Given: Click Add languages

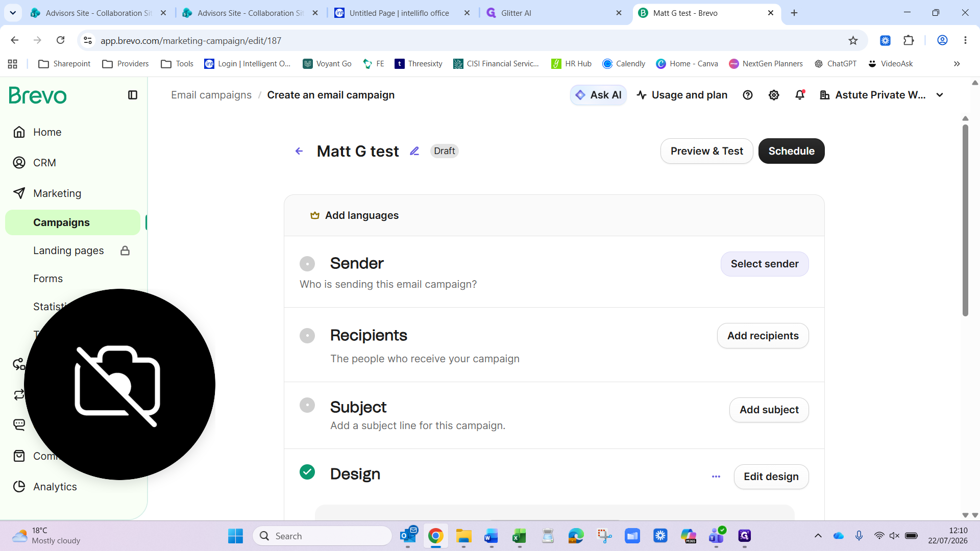Looking at the screenshot, I should coord(362,215).
